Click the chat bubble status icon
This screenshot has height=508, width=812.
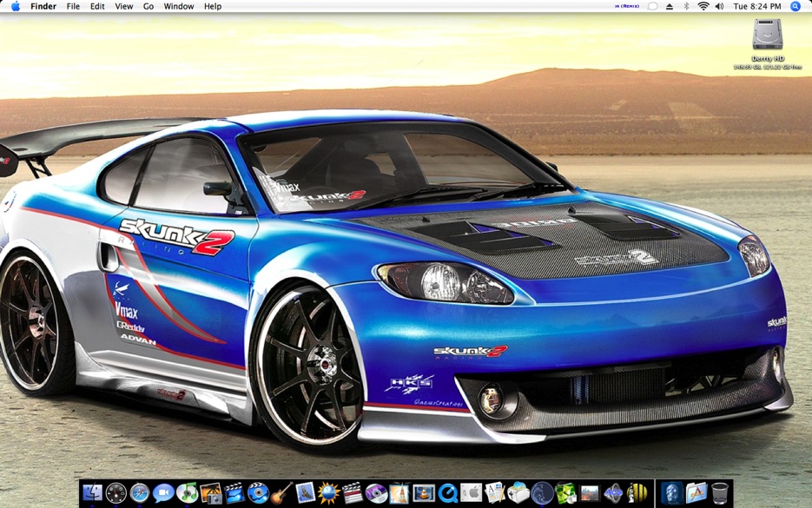click(652, 6)
